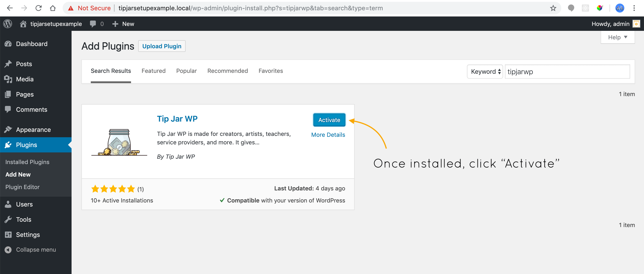
Task: Open the Chrome profile avatar
Action: 619,8
